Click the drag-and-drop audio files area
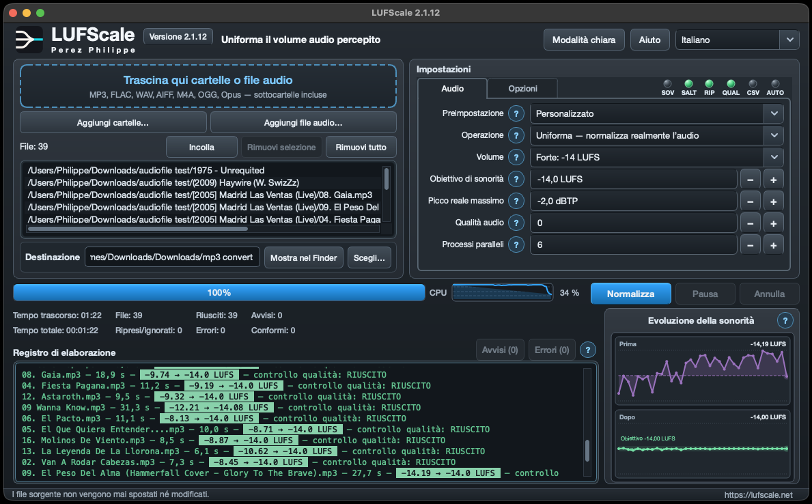The image size is (812, 504). pyautogui.click(x=208, y=86)
